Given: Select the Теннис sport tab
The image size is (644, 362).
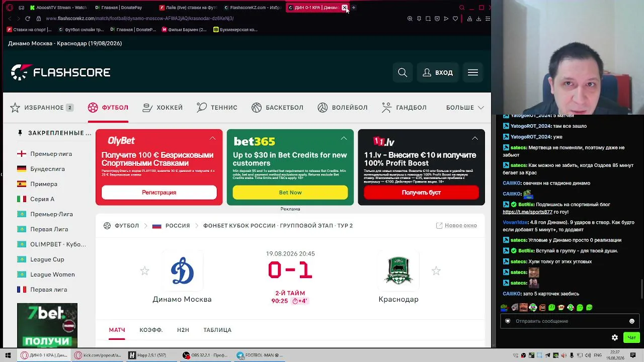Looking at the screenshot, I should [217, 108].
